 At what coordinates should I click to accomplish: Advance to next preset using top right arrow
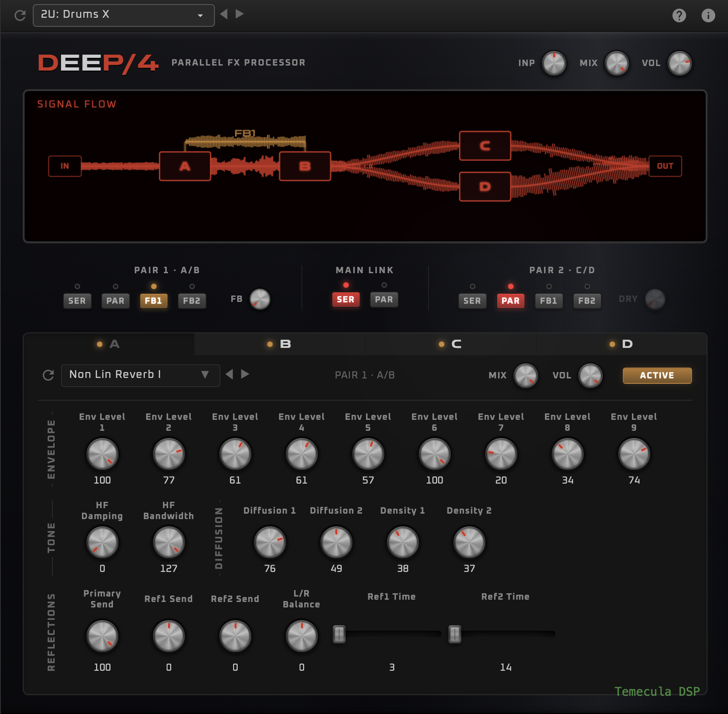coord(239,14)
